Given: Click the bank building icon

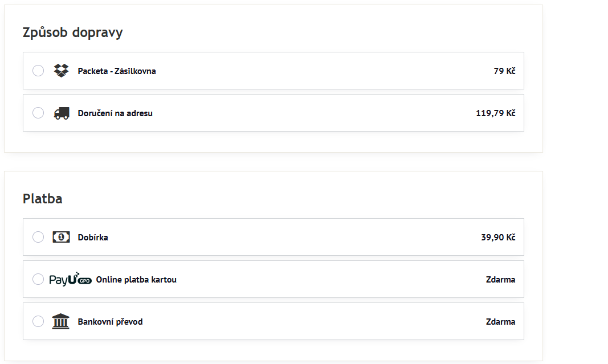Looking at the screenshot, I should coord(61,321).
